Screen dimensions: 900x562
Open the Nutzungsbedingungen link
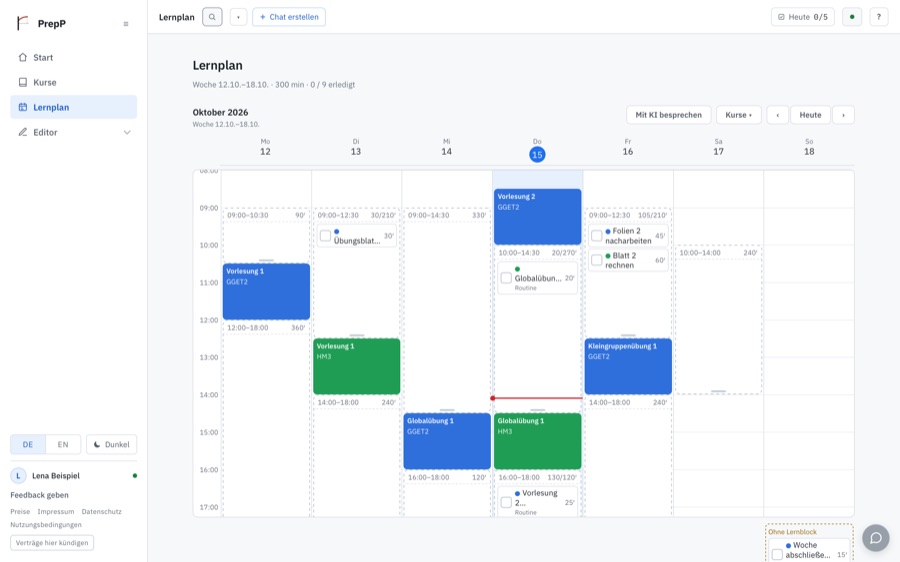point(46,525)
